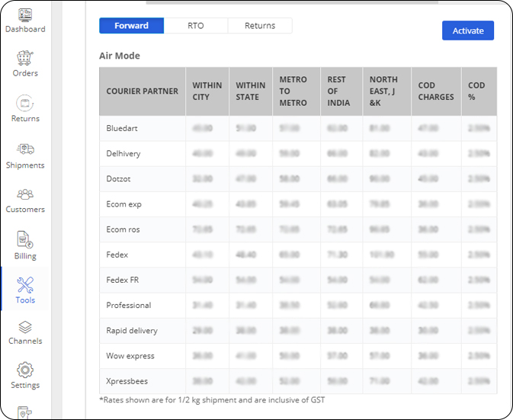Viewport: 513px width, 420px height.
Task: Click the cut-off icon below Settings
Action: click(x=25, y=412)
